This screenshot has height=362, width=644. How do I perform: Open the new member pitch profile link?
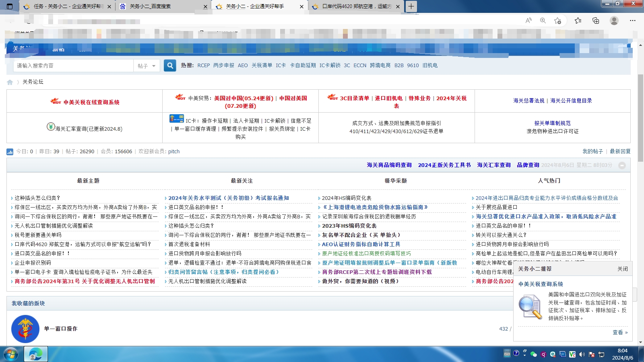tap(174, 152)
